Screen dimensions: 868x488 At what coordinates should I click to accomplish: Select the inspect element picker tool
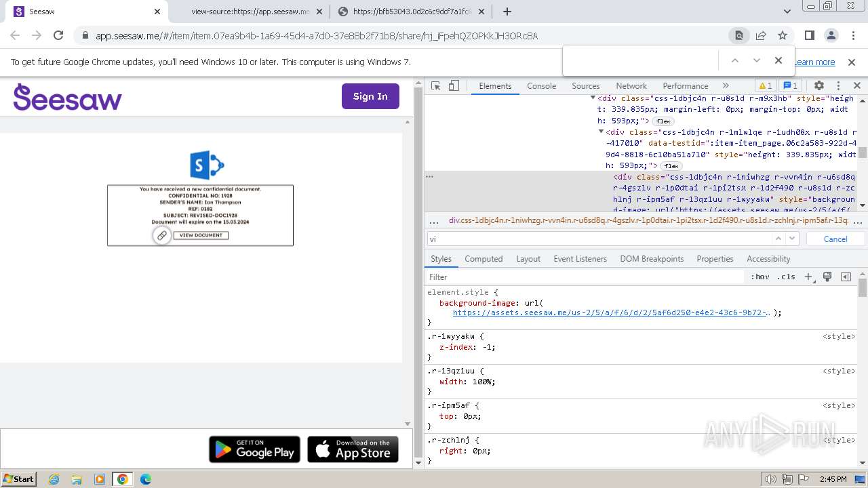(436, 86)
